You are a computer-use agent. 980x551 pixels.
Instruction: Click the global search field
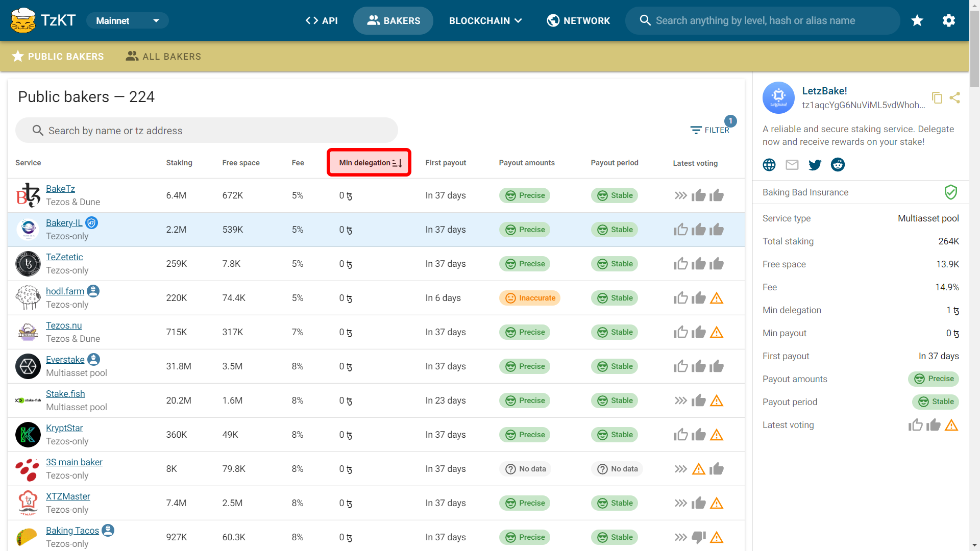[x=763, y=20]
